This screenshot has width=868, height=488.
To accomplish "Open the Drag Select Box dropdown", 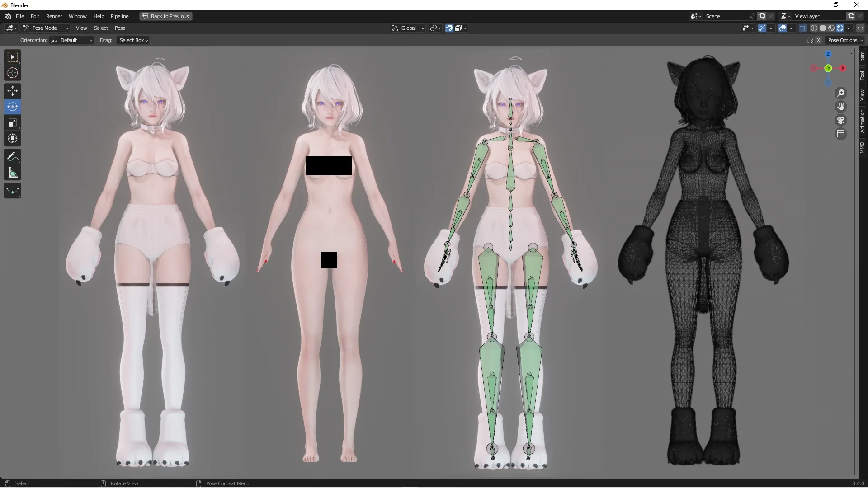I will coord(134,40).
